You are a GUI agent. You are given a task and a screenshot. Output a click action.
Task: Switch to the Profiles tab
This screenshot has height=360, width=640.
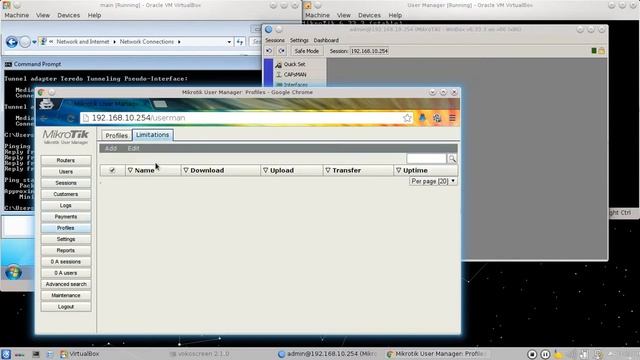pyautogui.click(x=116, y=136)
